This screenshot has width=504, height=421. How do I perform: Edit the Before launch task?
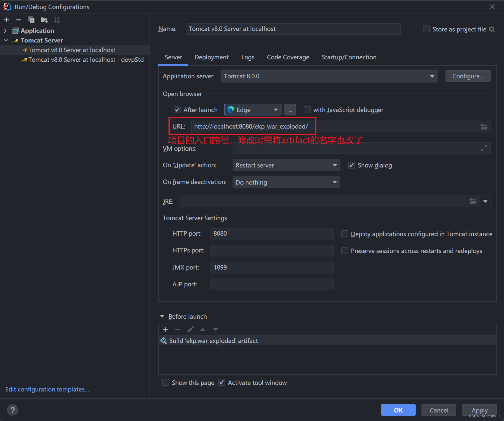190,329
